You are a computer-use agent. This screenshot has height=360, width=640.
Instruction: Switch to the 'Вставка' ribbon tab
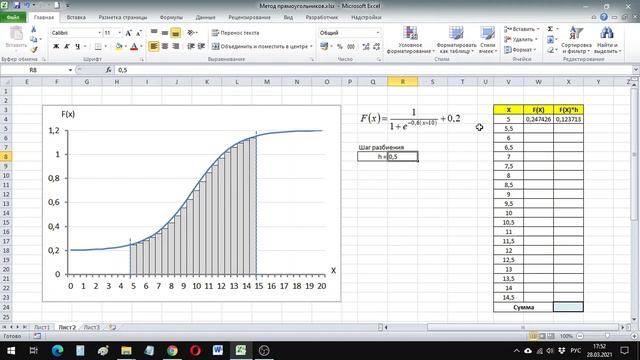76,17
